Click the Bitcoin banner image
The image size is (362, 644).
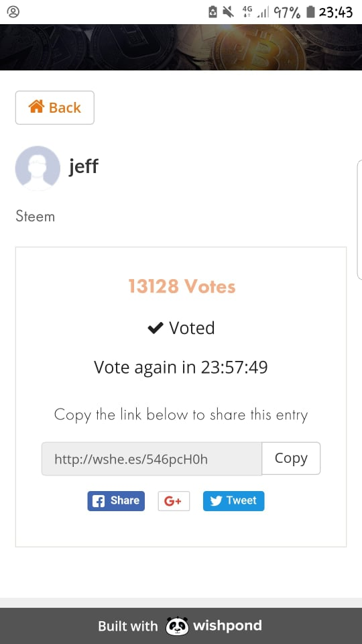pos(181,47)
